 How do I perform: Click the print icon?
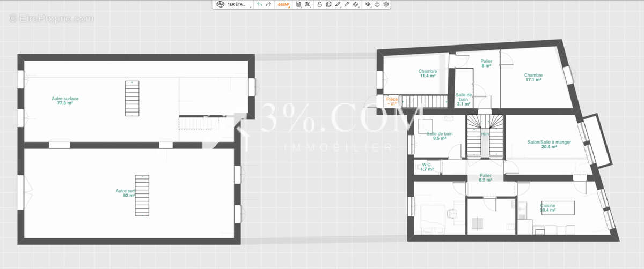(x=377, y=4)
